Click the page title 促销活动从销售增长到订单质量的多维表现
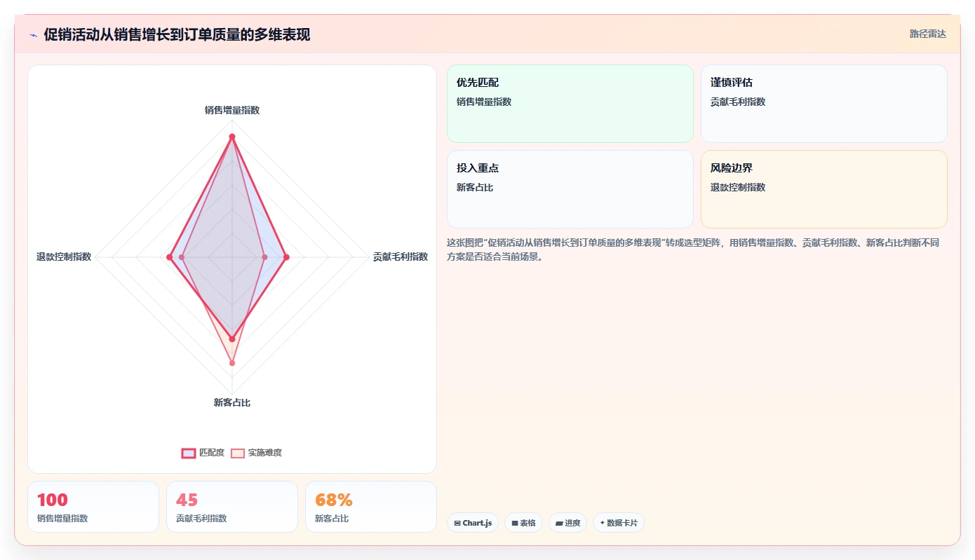 pos(177,34)
